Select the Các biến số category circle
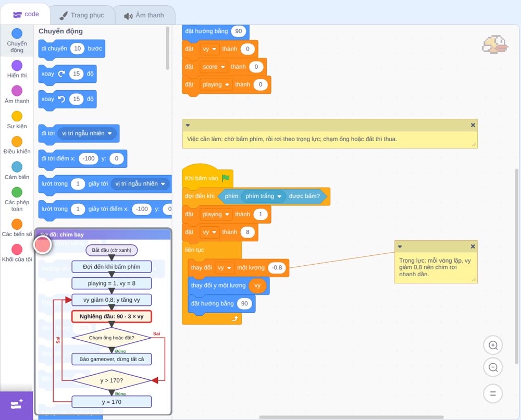The image size is (521, 420). 17,224
